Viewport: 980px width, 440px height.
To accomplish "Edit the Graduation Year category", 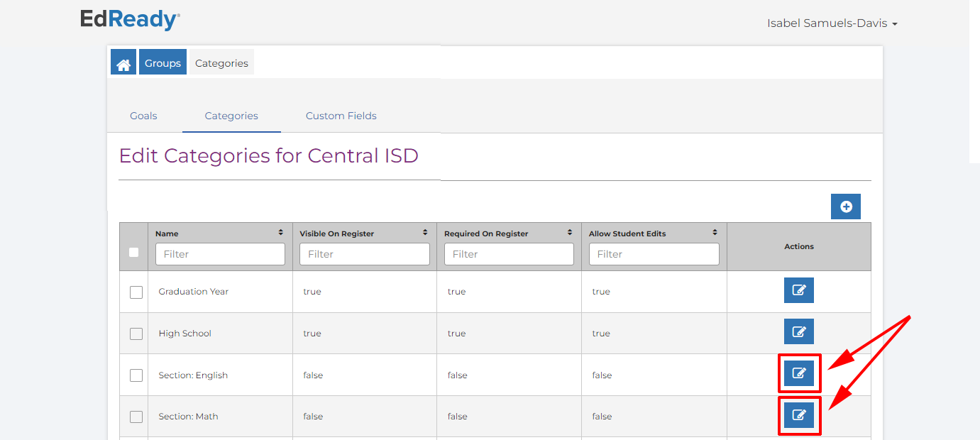I will (x=799, y=290).
